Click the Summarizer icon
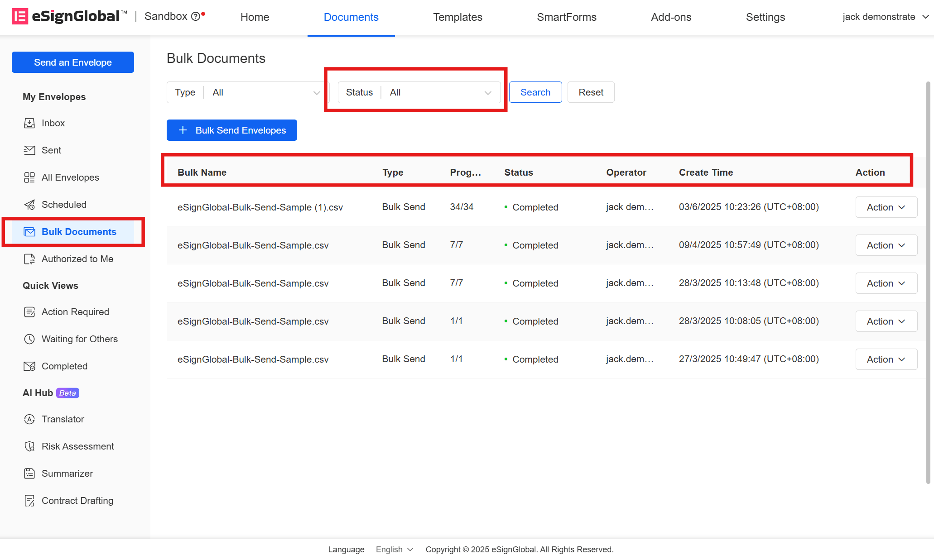The height and width of the screenshot is (560, 934). click(x=29, y=474)
